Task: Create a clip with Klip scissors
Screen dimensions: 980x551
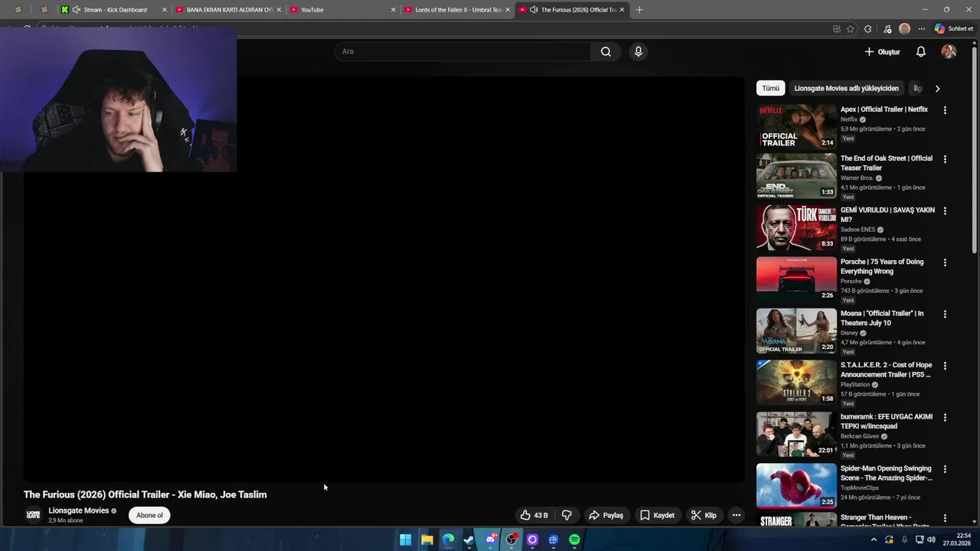Action: tap(703, 515)
